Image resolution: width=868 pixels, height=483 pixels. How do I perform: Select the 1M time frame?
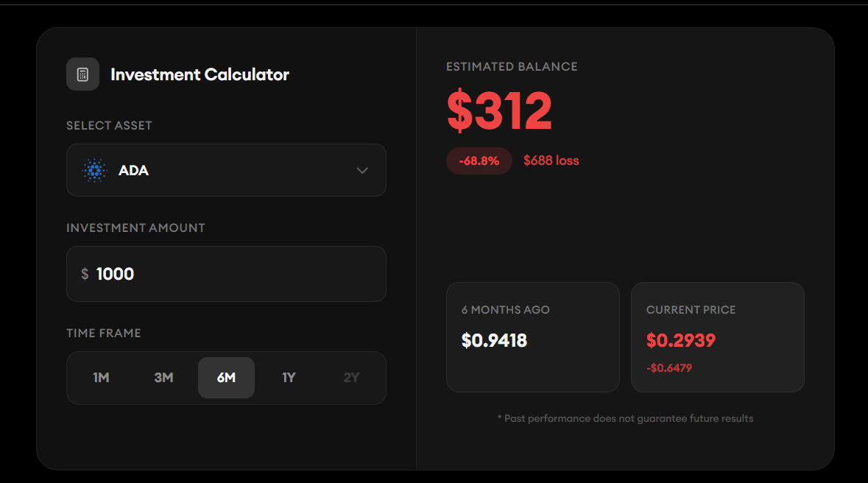click(x=101, y=378)
